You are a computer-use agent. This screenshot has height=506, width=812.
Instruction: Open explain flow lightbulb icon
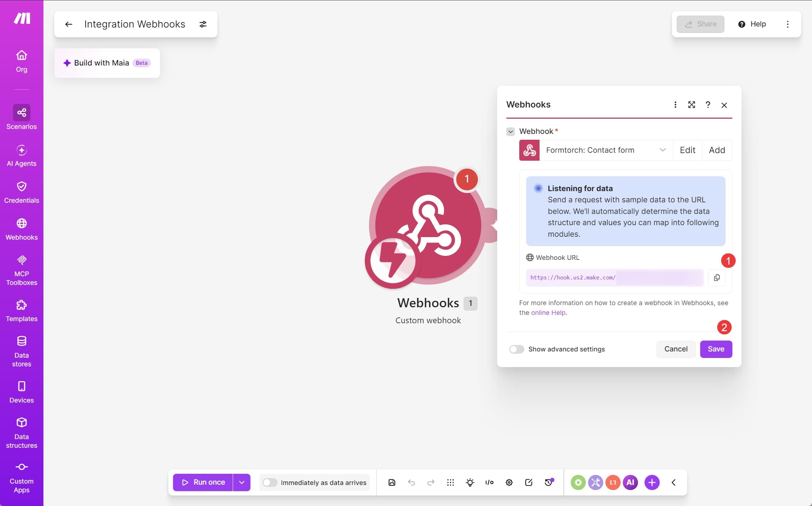tap(470, 482)
